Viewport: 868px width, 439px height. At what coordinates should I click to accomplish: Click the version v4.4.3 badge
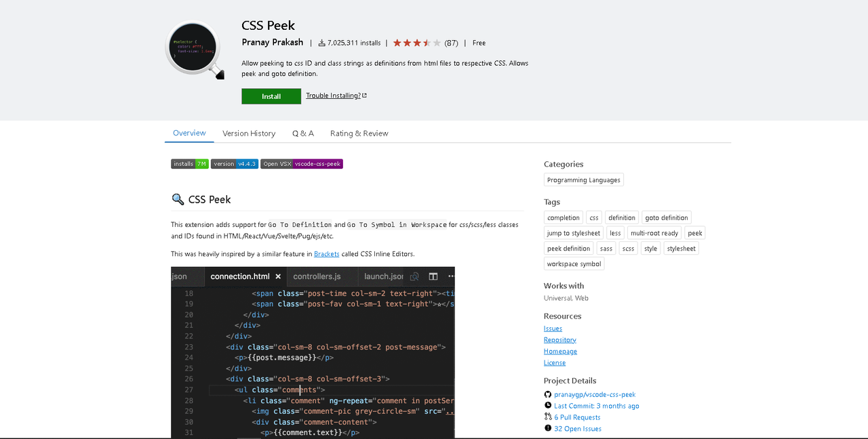click(x=235, y=164)
